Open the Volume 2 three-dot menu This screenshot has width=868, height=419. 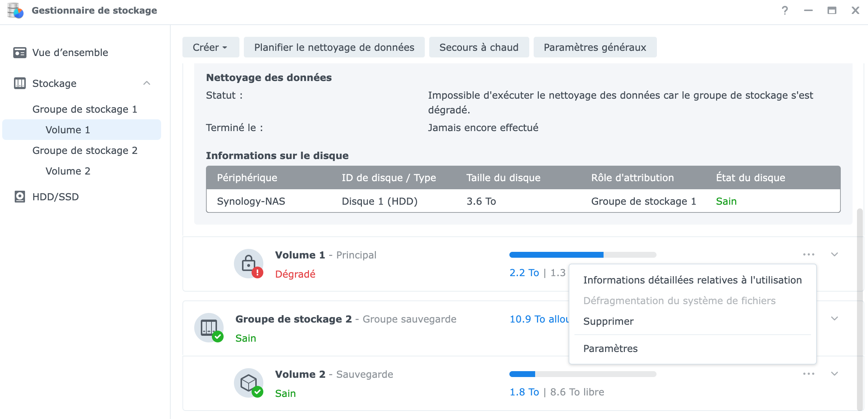click(808, 374)
